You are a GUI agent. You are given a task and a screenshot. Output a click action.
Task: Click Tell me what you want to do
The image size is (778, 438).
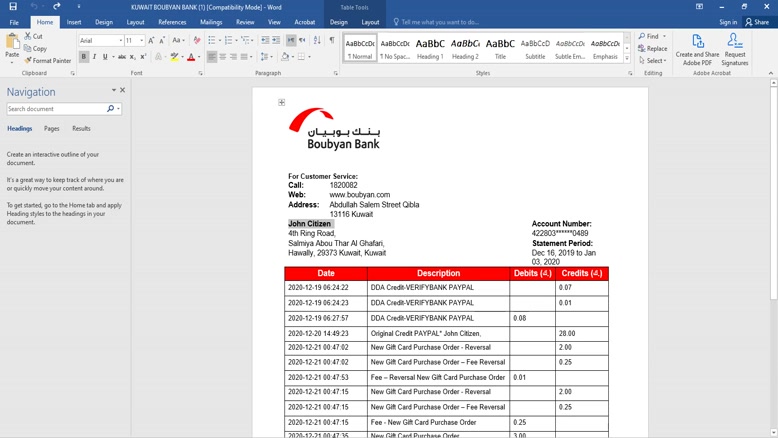pos(436,22)
